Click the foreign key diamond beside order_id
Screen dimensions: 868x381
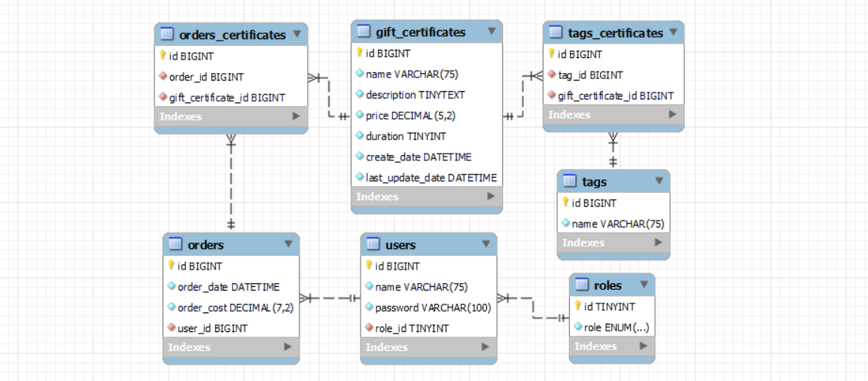[163, 76]
